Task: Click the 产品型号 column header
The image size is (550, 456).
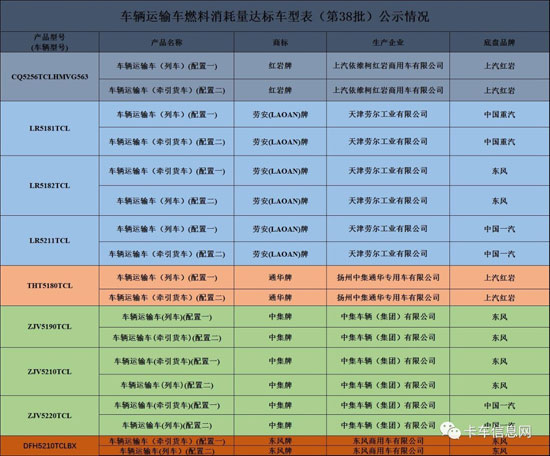Action: pos(49,42)
